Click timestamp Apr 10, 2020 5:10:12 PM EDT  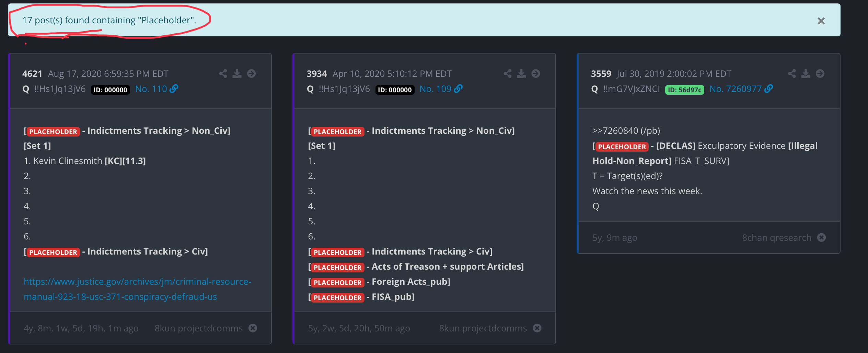(x=392, y=74)
